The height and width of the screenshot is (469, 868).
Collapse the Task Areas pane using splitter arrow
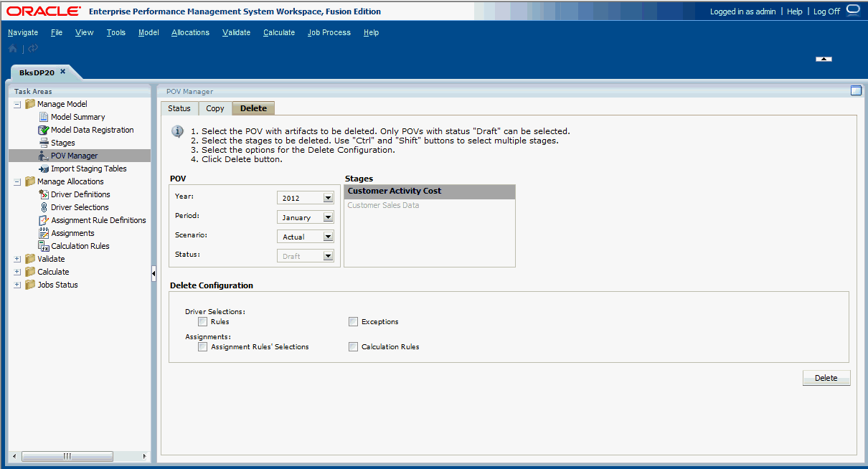tap(154, 274)
